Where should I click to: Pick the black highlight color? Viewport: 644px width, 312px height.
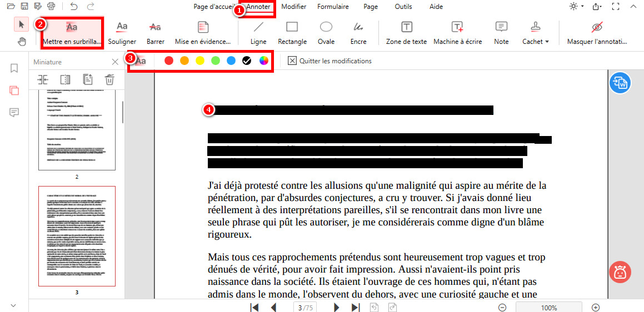246,61
